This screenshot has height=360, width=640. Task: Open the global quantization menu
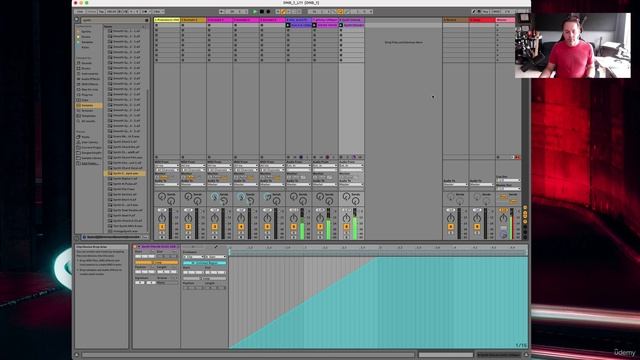click(158, 12)
